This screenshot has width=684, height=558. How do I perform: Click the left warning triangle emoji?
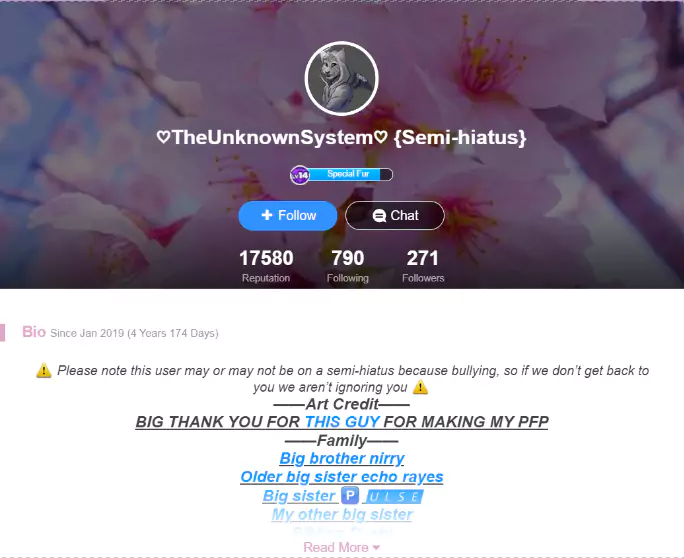pos(44,370)
